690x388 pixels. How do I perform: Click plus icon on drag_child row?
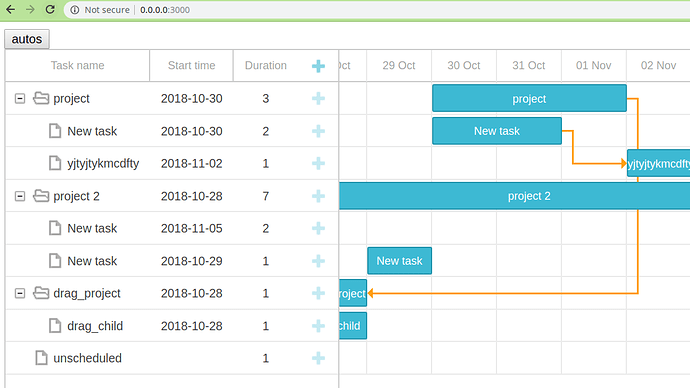click(318, 326)
